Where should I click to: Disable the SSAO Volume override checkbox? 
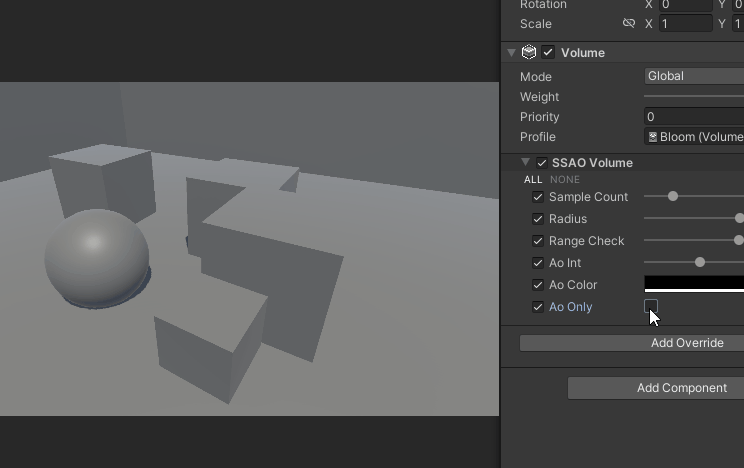click(542, 163)
